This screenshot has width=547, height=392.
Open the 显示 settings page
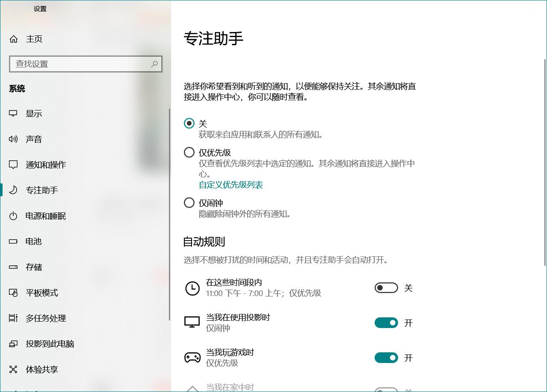[35, 113]
